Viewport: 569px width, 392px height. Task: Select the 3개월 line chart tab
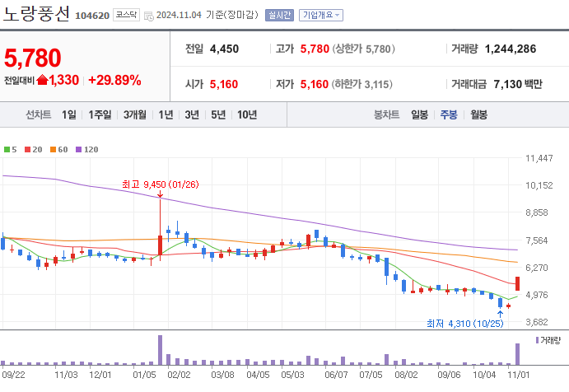(x=134, y=115)
